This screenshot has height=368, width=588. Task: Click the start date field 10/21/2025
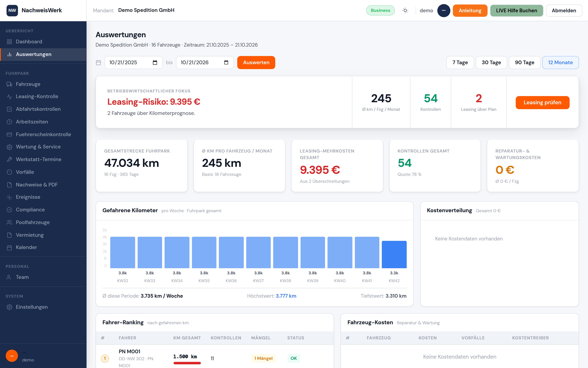133,63
